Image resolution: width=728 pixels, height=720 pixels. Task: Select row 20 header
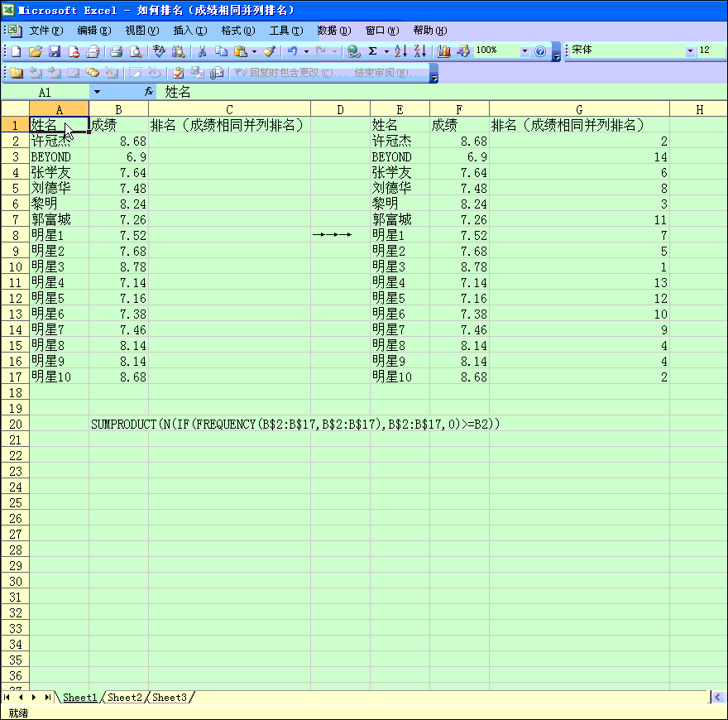[14, 424]
